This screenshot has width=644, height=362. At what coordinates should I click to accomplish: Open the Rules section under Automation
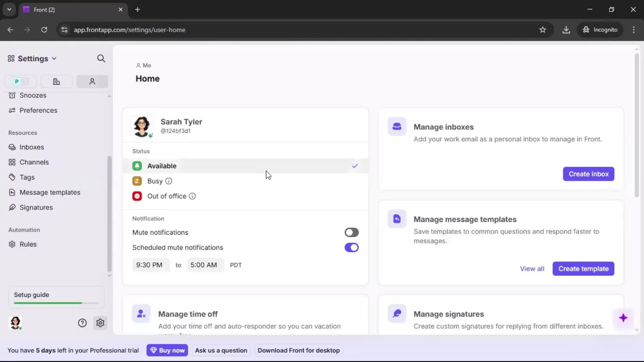[29, 244]
